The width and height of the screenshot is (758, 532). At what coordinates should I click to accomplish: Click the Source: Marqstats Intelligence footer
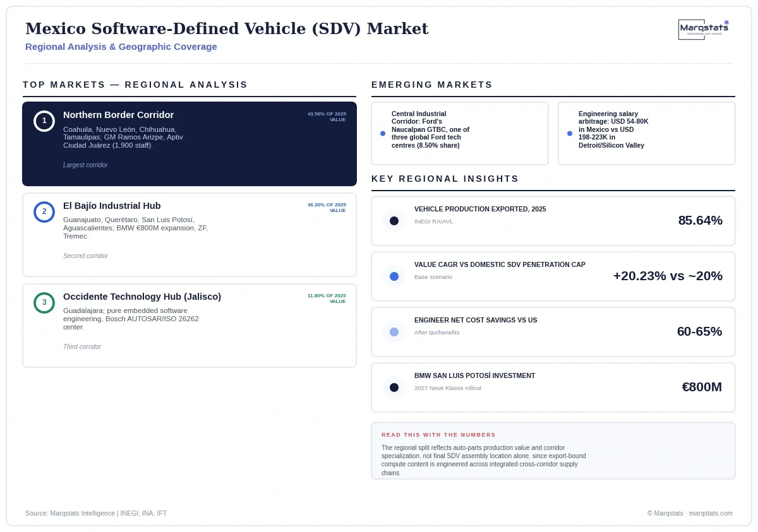tap(96, 513)
